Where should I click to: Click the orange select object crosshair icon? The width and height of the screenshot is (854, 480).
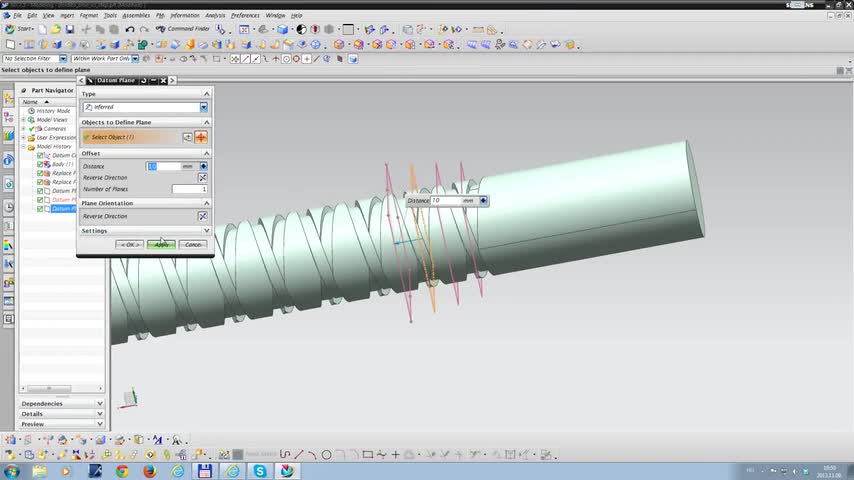pyautogui.click(x=201, y=137)
